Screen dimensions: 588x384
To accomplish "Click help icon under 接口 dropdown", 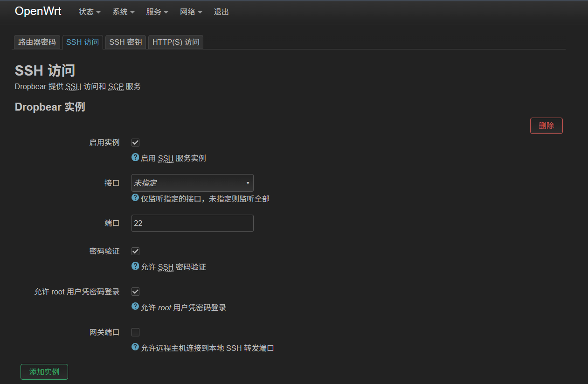I will click(x=135, y=198).
